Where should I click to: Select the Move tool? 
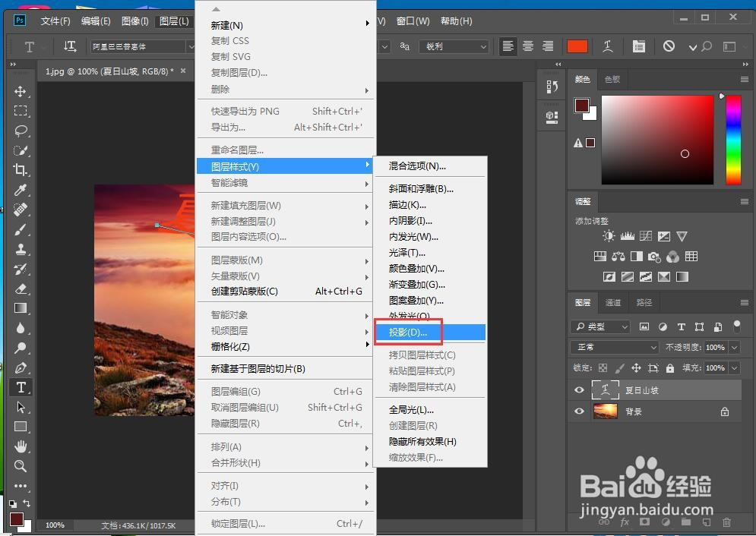pyautogui.click(x=21, y=92)
